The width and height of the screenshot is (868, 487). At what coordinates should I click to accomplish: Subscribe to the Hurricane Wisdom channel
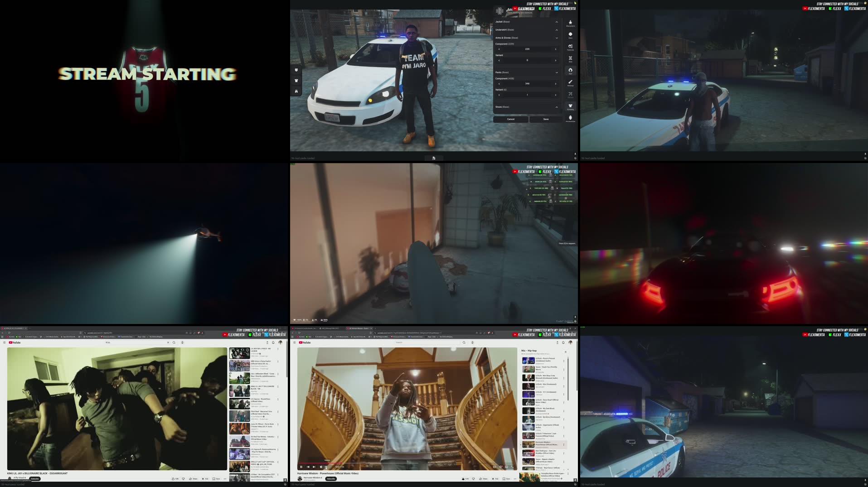(331, 479)
